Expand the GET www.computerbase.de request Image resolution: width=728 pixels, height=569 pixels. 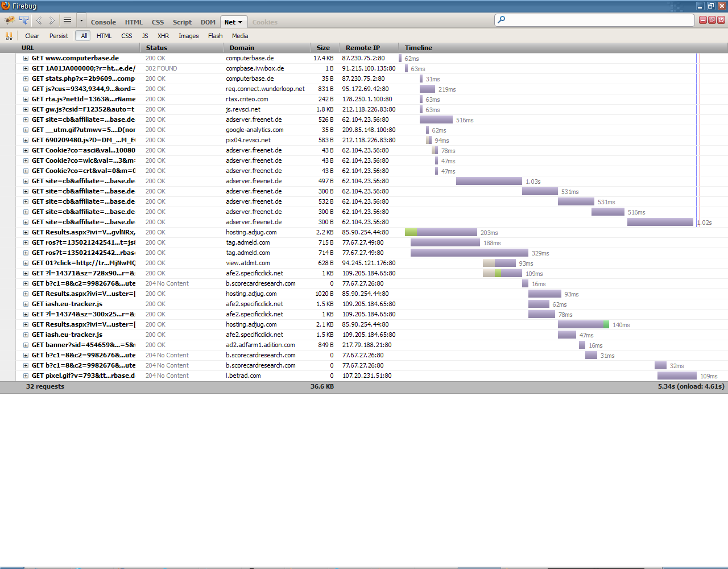click(x=26, y=58)
